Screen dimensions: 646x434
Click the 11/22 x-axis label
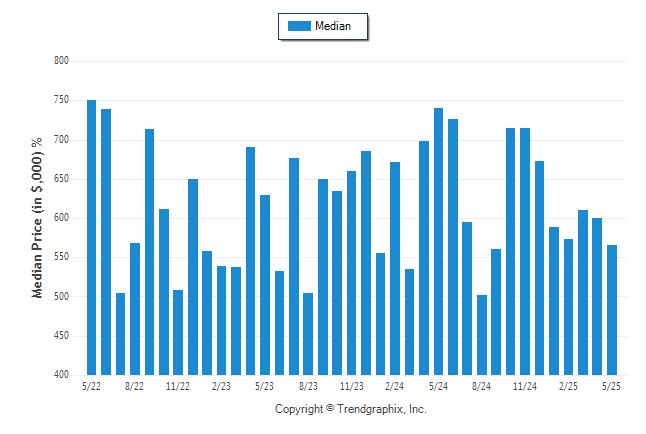(178, 386)
